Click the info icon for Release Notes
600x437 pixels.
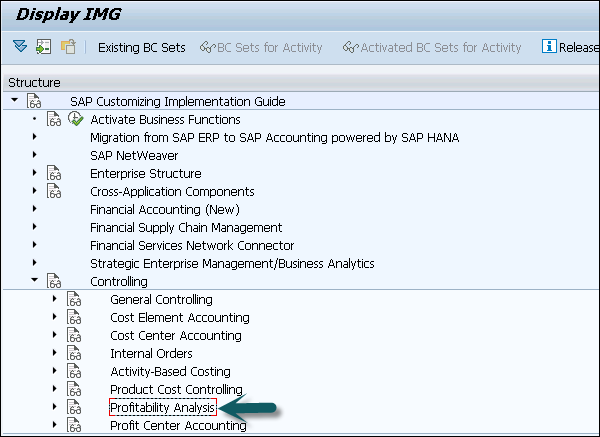549,47
